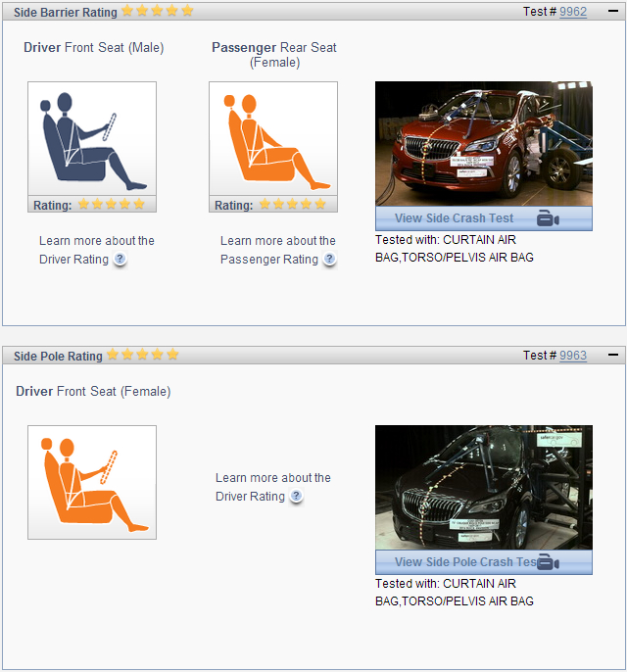Open the red Buick side crash thumbnail
Screen dimensions: 627x672
click(x=483, y=143)
